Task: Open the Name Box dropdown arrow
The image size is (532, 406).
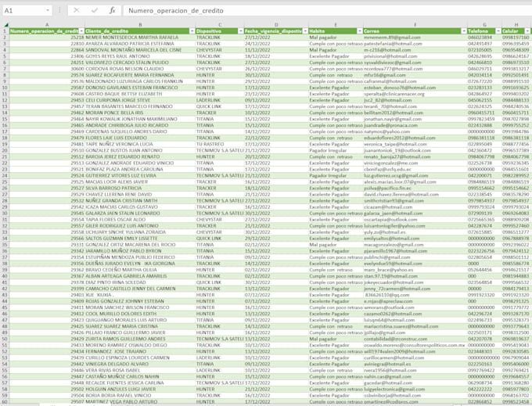Action: (x=48, y=10)
